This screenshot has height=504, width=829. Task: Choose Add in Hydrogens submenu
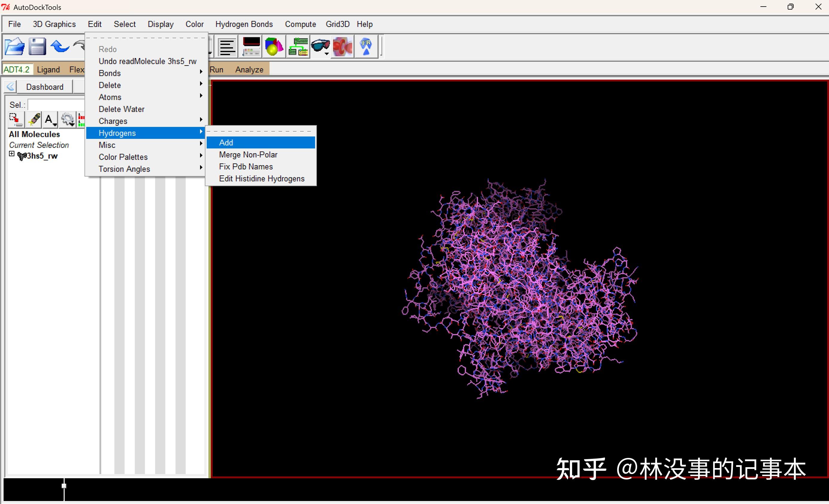[x=226, y=142]
